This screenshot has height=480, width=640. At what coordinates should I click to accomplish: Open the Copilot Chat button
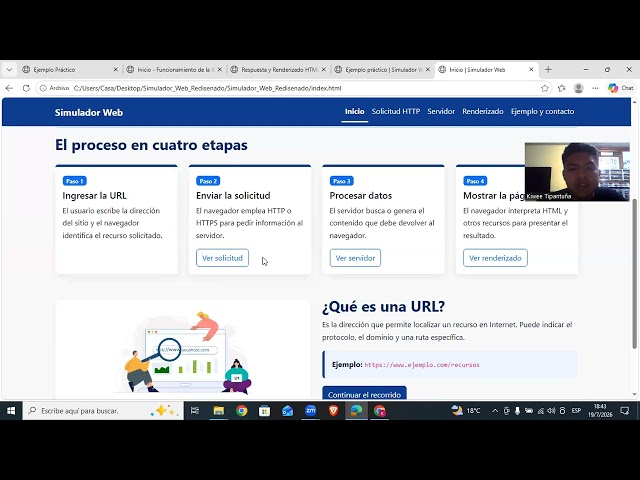[x=620, y=88]
